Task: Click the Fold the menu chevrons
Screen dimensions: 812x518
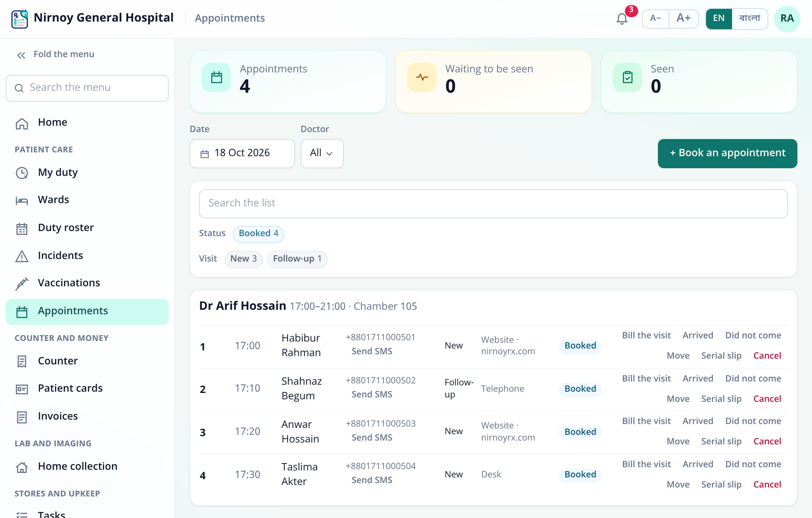Action: click(21, 55)
